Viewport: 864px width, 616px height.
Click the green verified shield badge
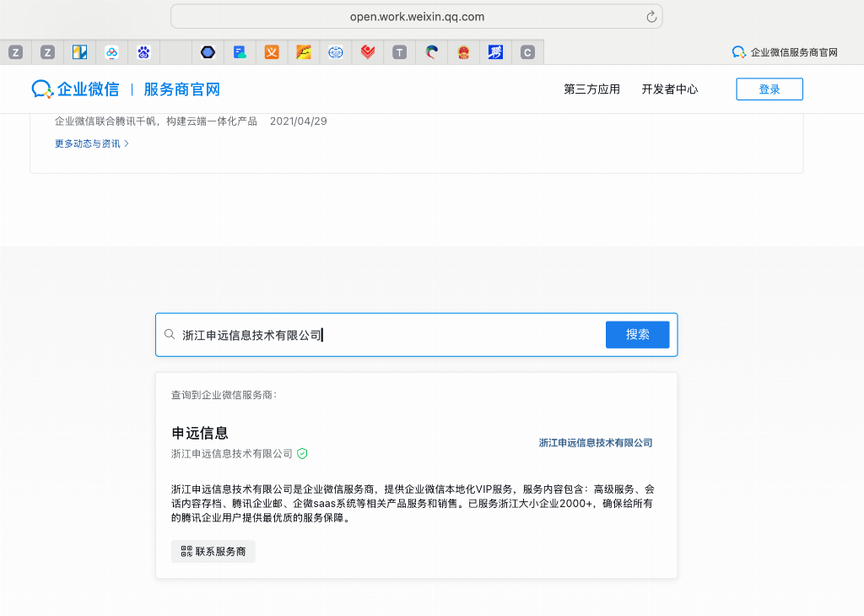click(x=302, y=453)
